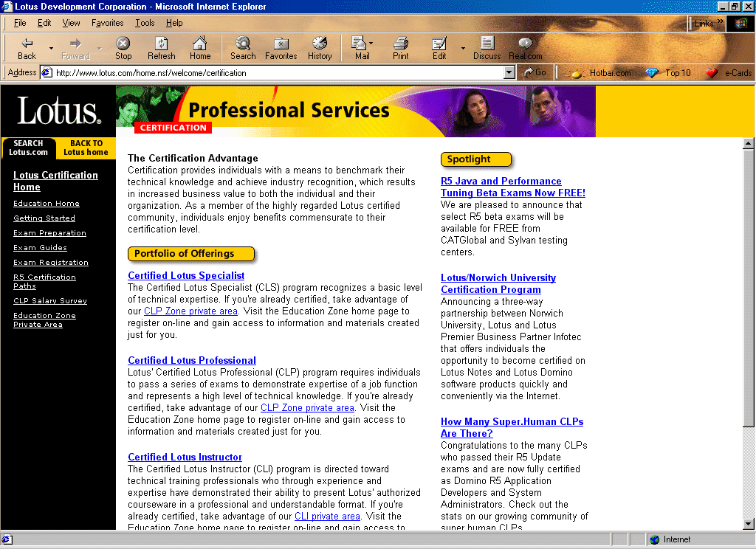Open the Help menu
Screen dimensions: 756x549
click(174, 23)
